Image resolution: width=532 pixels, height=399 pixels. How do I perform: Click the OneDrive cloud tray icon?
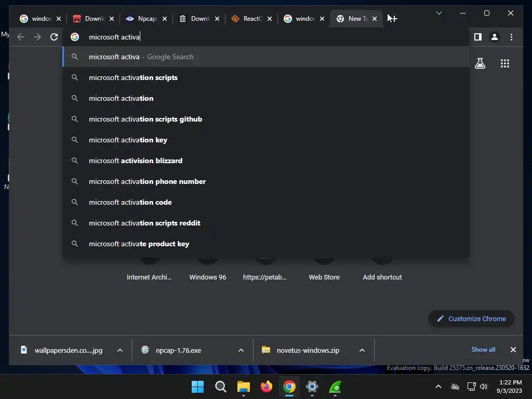[455, 387]
